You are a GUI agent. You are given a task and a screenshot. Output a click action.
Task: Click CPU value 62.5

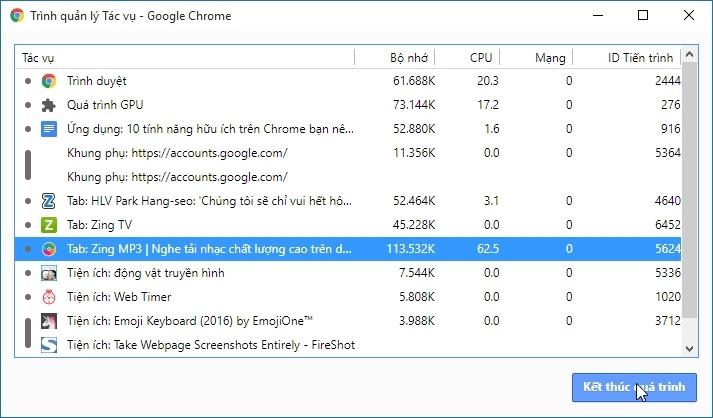[x=488, y=249]
